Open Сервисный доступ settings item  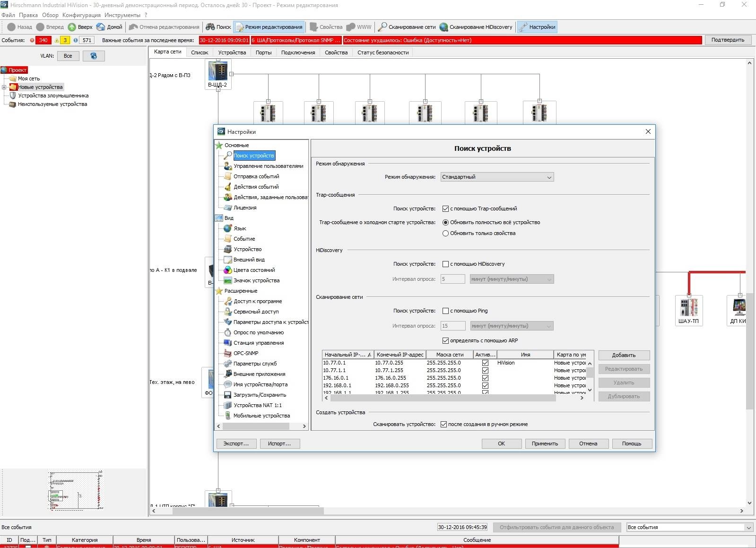tap(256, 312)
